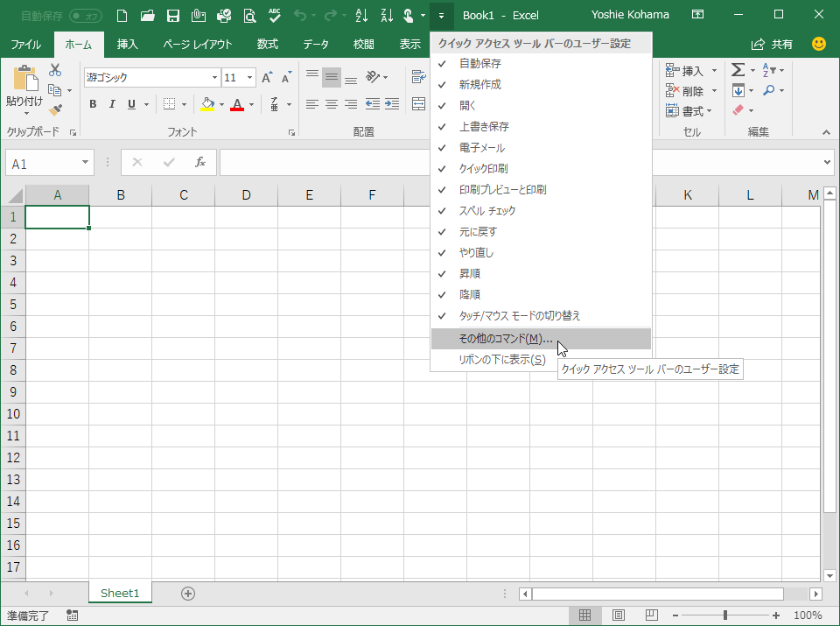Click the Center horizontal alignment icon

[332, 104]
